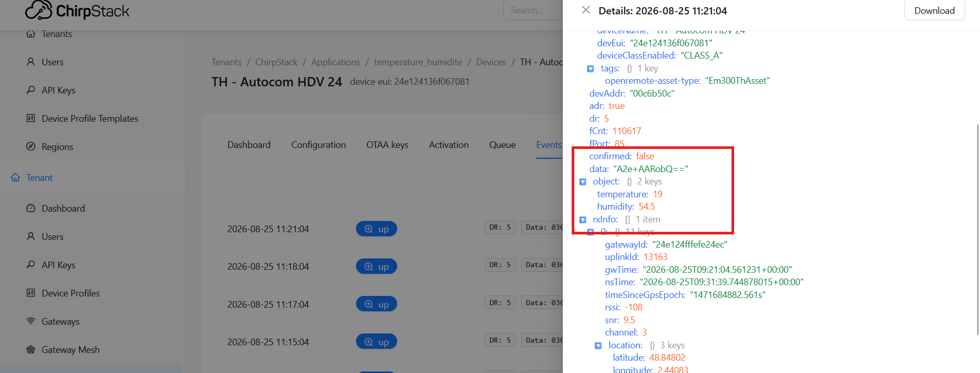This screenshot has height=373, width=980.
Task: Switch to the device Dashboard tab
Action: pos(249,145)
